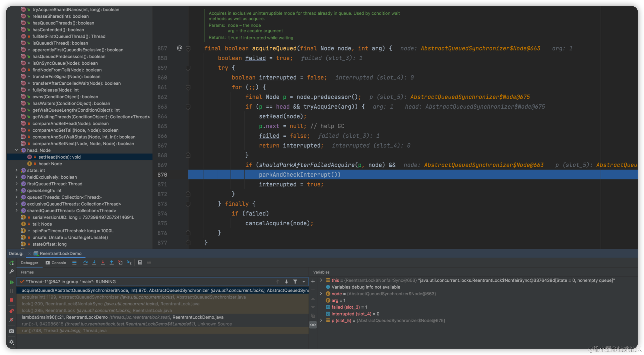Step over the current line
This screenshot has width=644, height=355.
click(x=85, y=263)
